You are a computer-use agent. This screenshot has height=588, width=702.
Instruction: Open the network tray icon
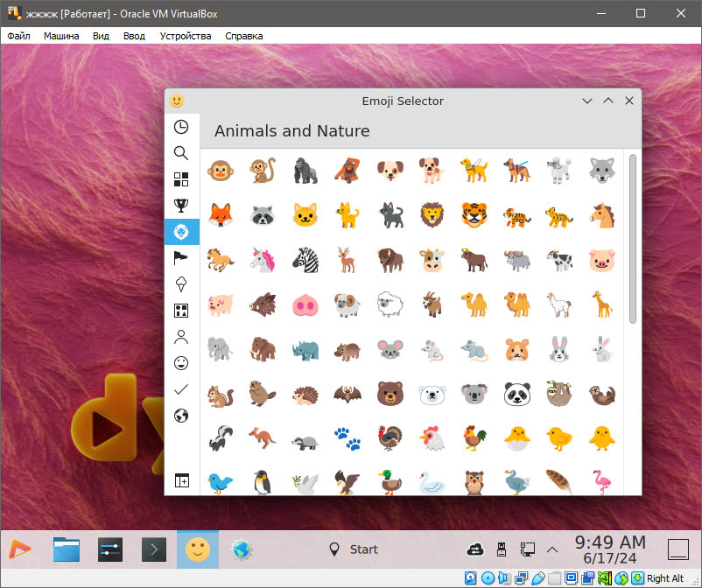click(527, 549)
